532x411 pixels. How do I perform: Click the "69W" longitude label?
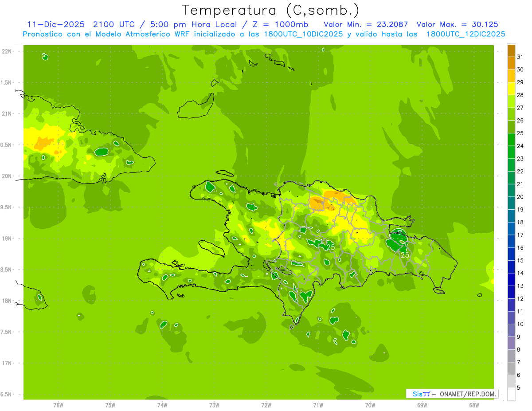tap(422, 405)
